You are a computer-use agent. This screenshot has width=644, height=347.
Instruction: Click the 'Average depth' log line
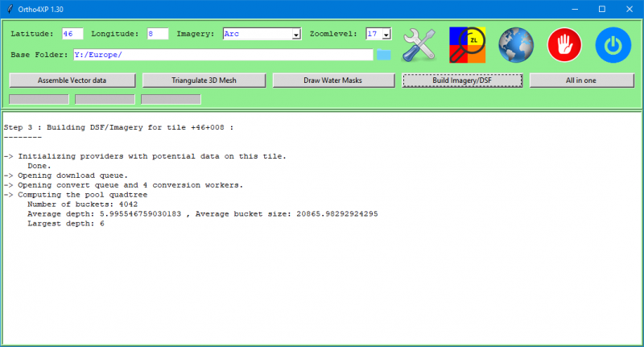pyautogui.click(x=203, y=214)
